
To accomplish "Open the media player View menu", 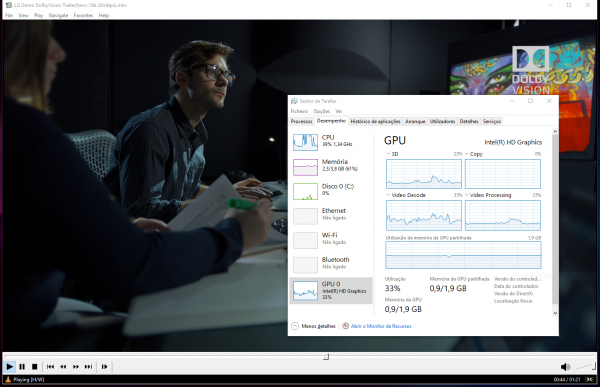I will point(23,15).
